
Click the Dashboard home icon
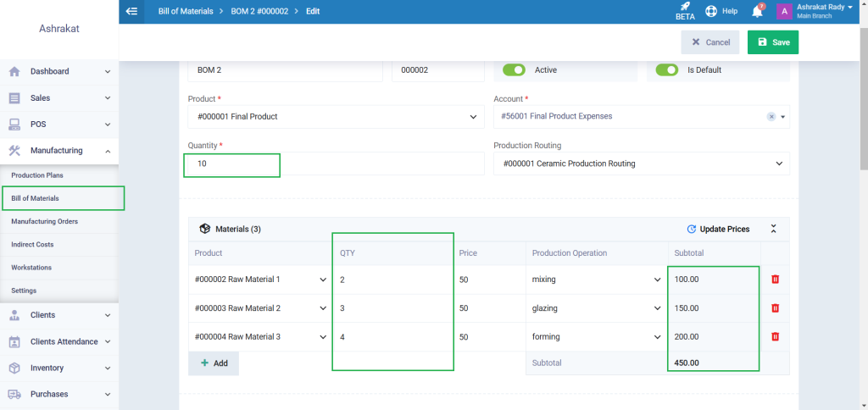[x=15, y=71]
